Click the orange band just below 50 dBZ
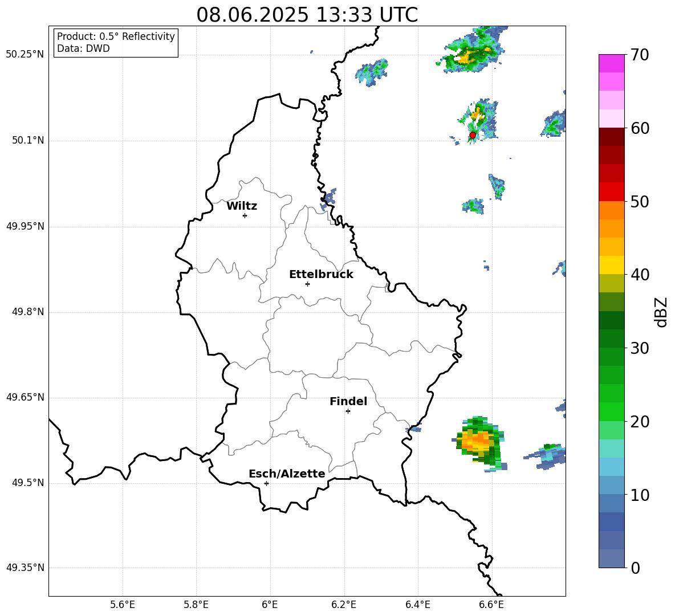 pyautogui.click(x=611, y=210)
